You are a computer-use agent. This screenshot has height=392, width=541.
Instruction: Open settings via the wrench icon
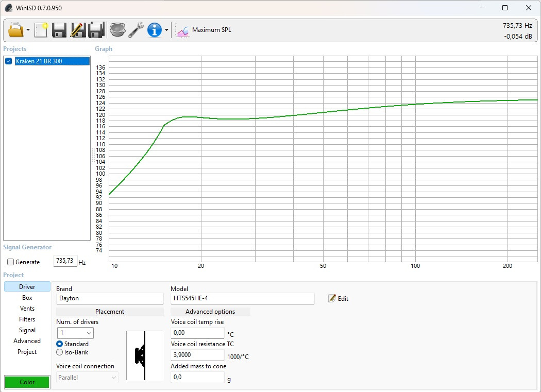click(x=136, y=30)
